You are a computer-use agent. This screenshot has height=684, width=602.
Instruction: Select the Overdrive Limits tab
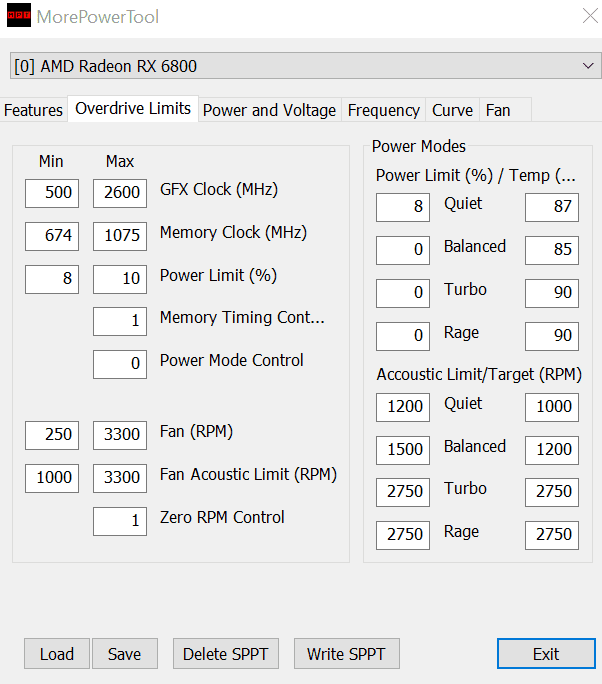click(x=133, y=108)
